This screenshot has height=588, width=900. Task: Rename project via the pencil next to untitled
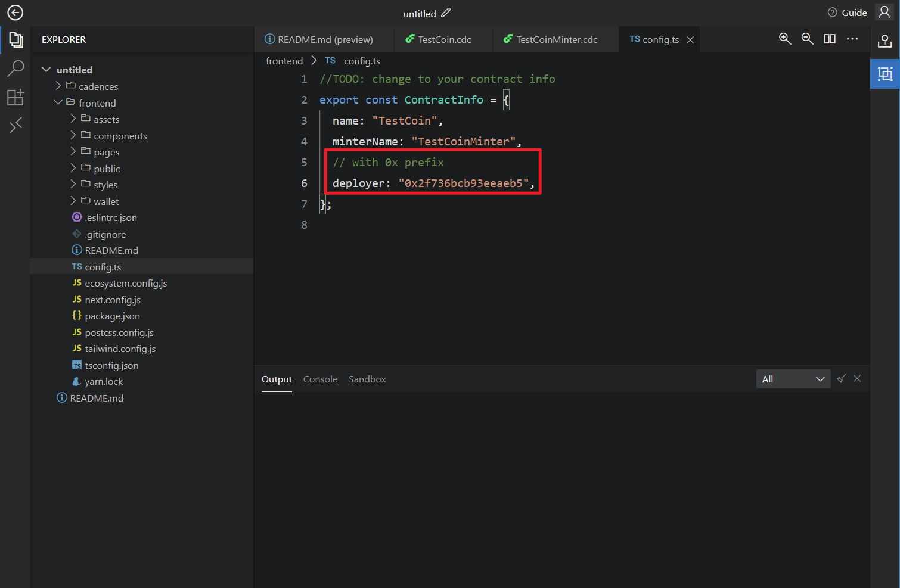tap(446, 12)
